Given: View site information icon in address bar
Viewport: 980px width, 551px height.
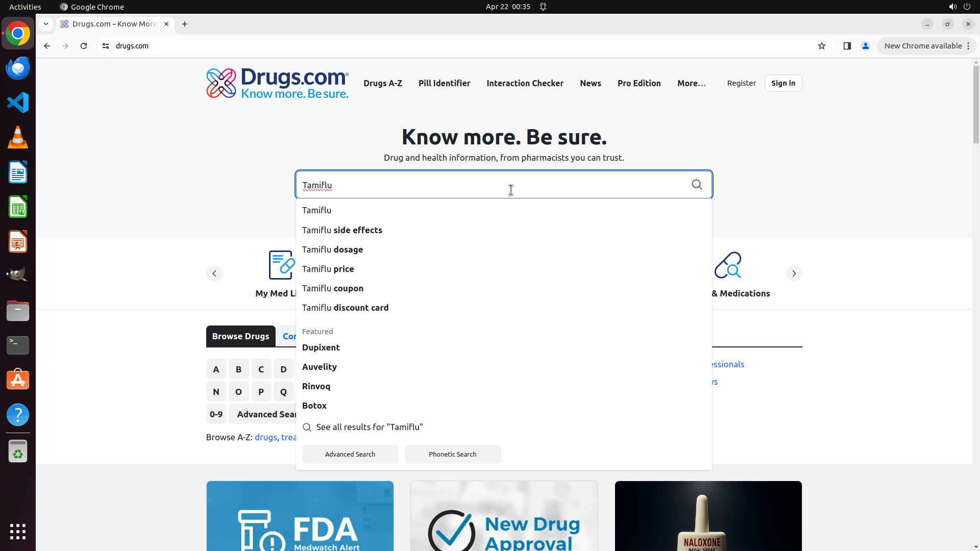Looking at the screenshot, I should [x=106, y=46].
